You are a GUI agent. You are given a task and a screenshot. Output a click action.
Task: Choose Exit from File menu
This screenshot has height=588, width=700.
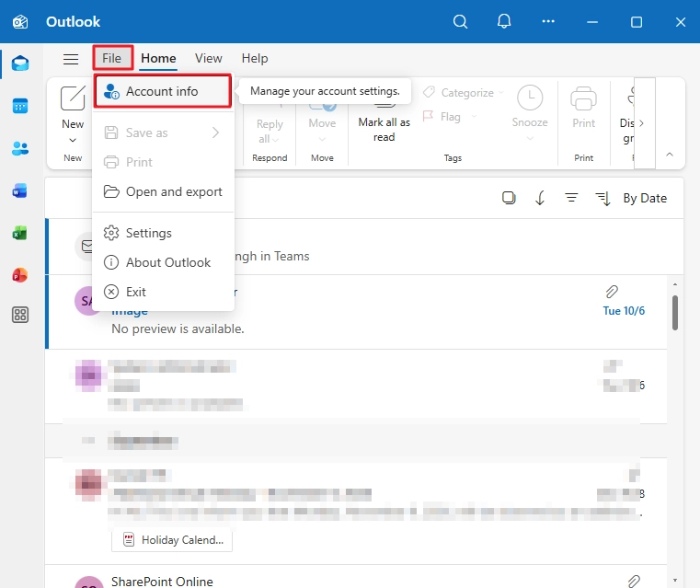163,292
